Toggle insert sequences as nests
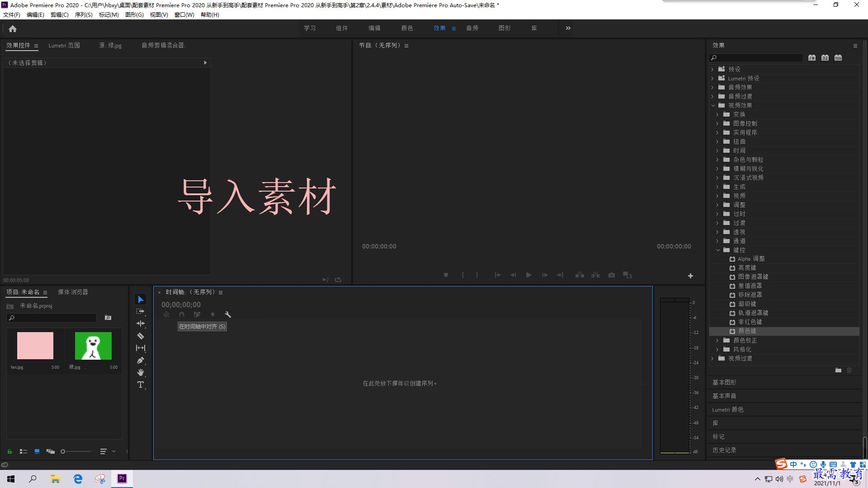 [166, 314]
